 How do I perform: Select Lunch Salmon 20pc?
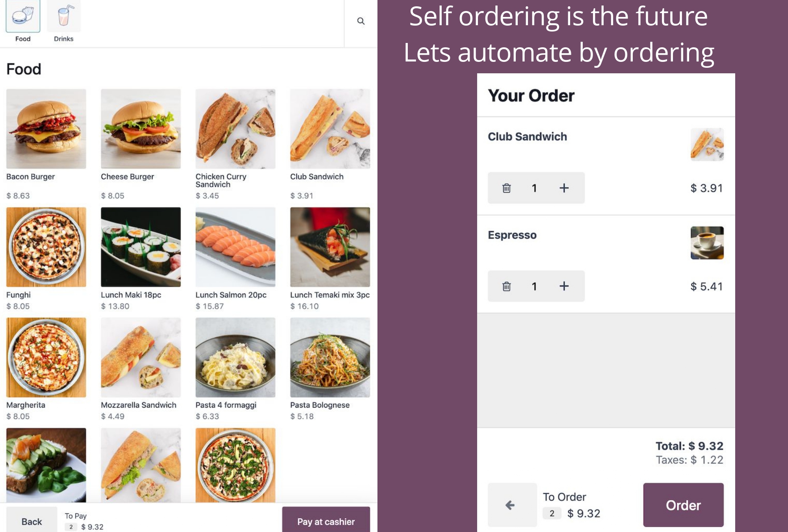pos(235,247)
